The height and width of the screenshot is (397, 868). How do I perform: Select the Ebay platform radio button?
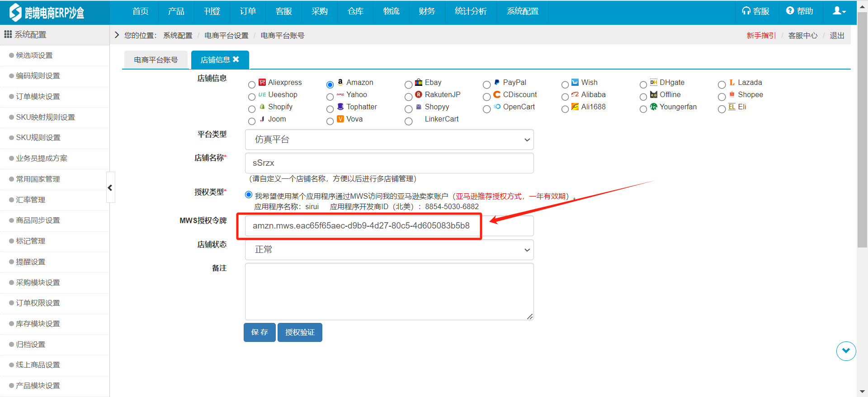(x=408, y=84)
